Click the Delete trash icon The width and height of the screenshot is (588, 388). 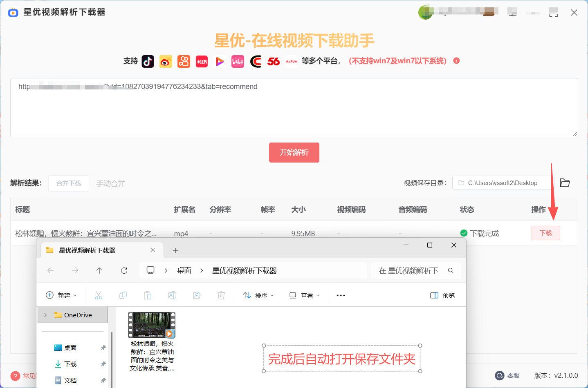[221, 295]
